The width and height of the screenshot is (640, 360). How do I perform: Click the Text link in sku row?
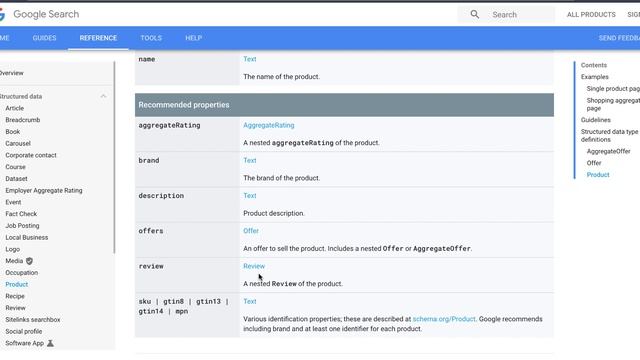tap(250, 301)
